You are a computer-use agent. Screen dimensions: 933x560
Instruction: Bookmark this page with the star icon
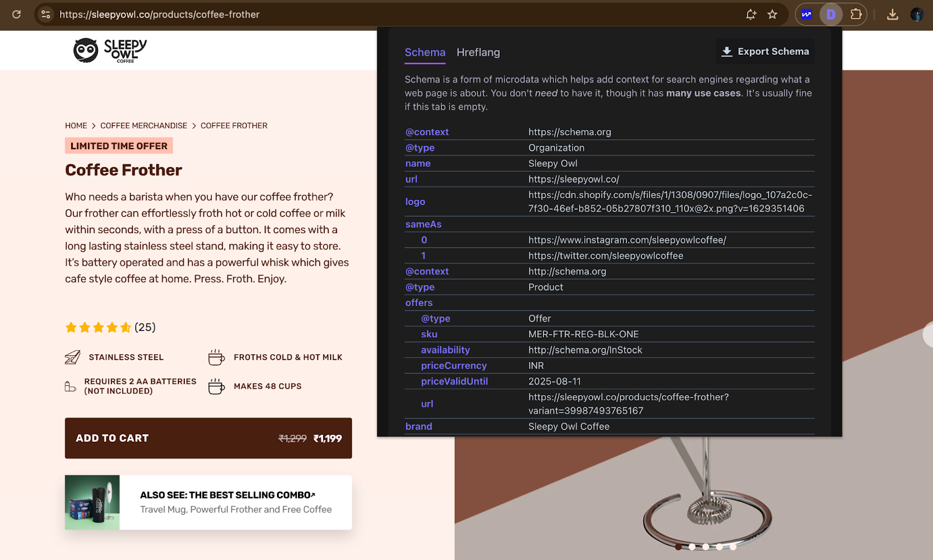(x=772, y=15)
